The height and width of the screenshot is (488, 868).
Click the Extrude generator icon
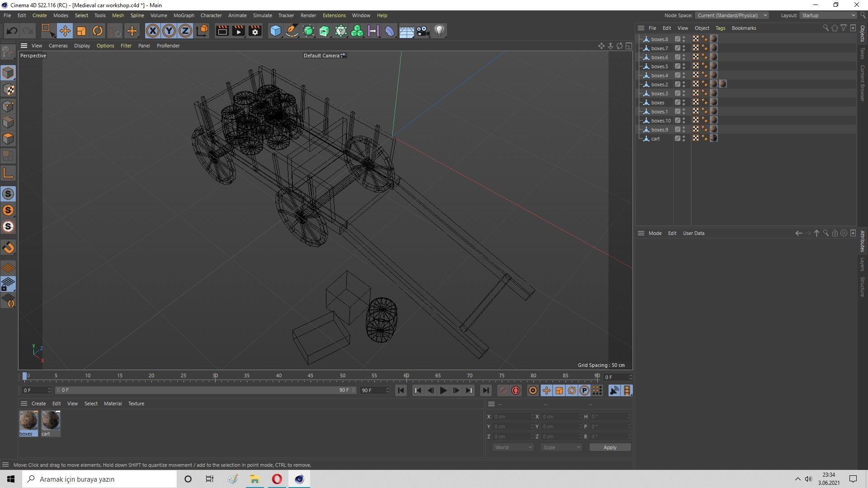[x=325, y=31]
